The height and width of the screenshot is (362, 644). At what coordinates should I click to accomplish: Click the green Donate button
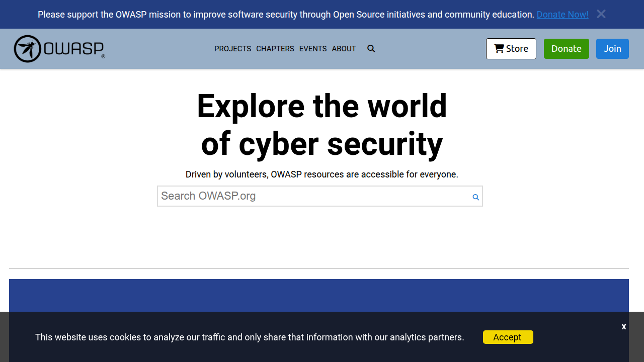pos(567,49)
